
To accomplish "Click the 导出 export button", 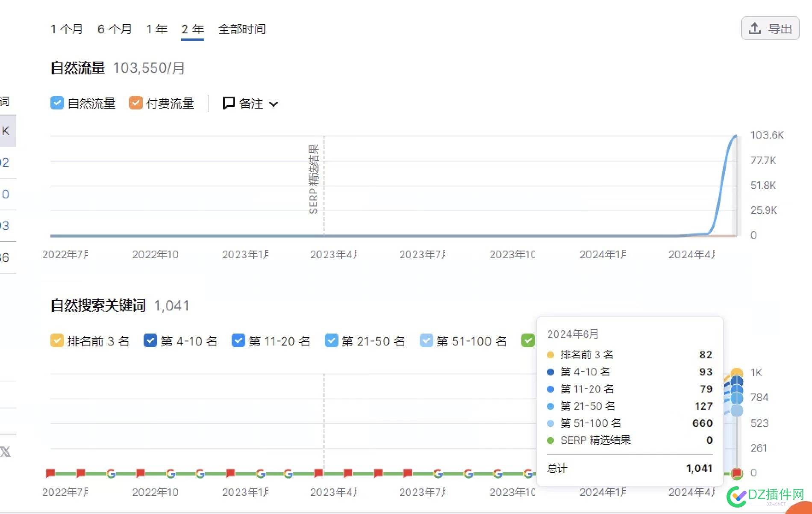I will [x=770, y=28].
